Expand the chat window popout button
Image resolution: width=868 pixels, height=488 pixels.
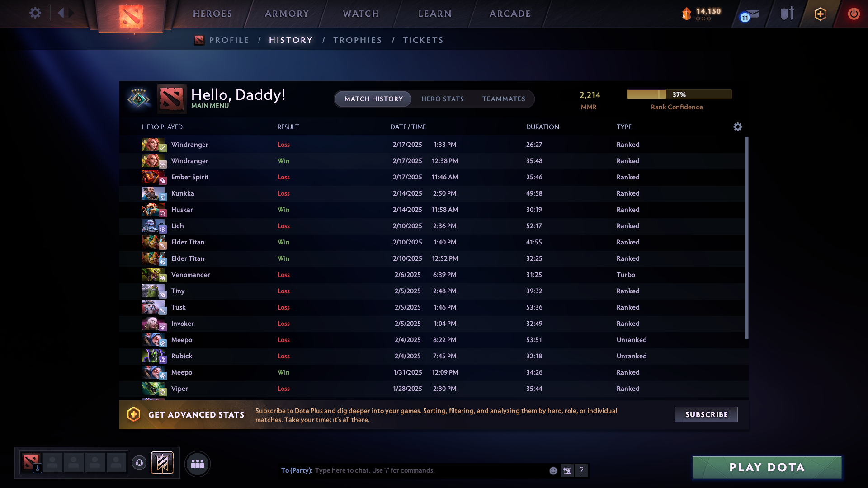(x=567, y=471)
